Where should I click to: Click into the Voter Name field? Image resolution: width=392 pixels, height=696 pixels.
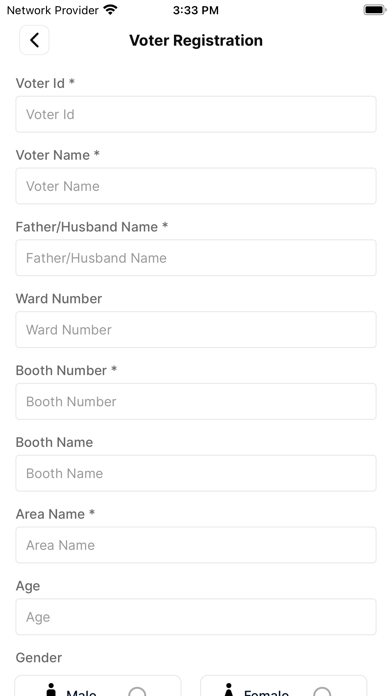pos(196,186)
